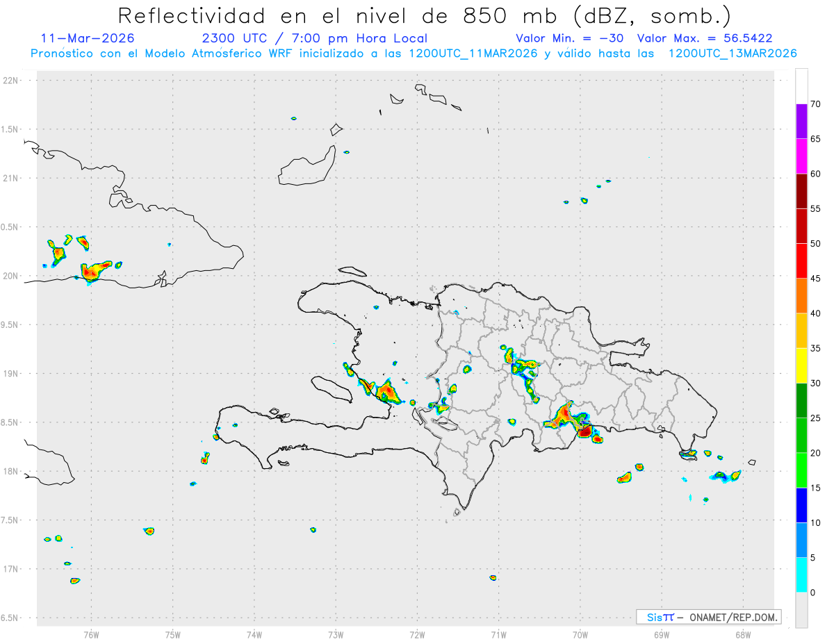The width and height of the screenshot is (834, 644).
Task: Click the '18N' latitude label
Action: click(x=11, y=472)
